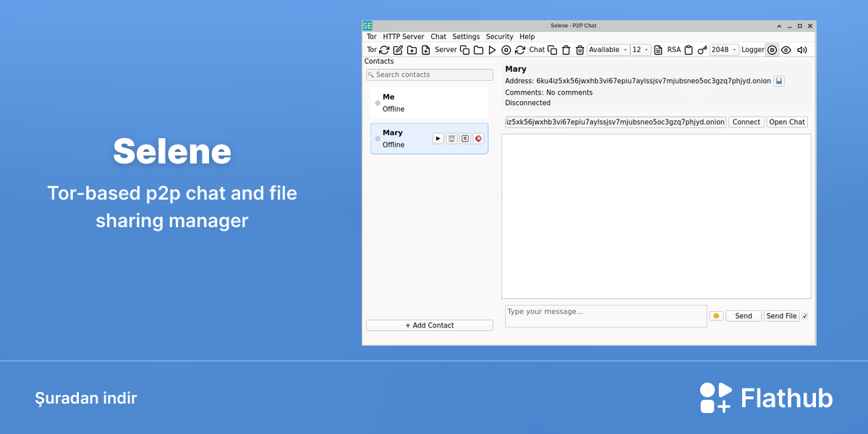Open the emoji picker button next to Send
This screenshot has width=868, height=434.
tap(716, 316)
